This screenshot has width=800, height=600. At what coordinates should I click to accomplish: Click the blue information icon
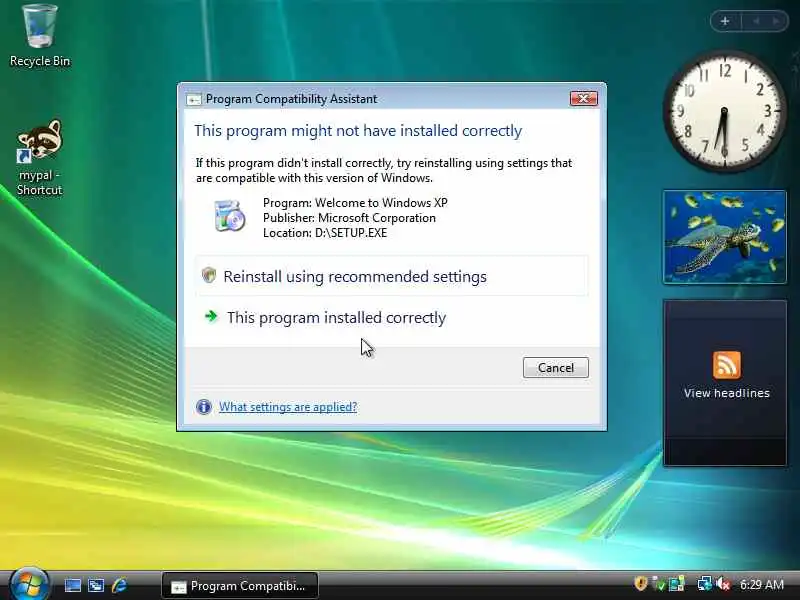pyautogui.click(x=204, y=407)
